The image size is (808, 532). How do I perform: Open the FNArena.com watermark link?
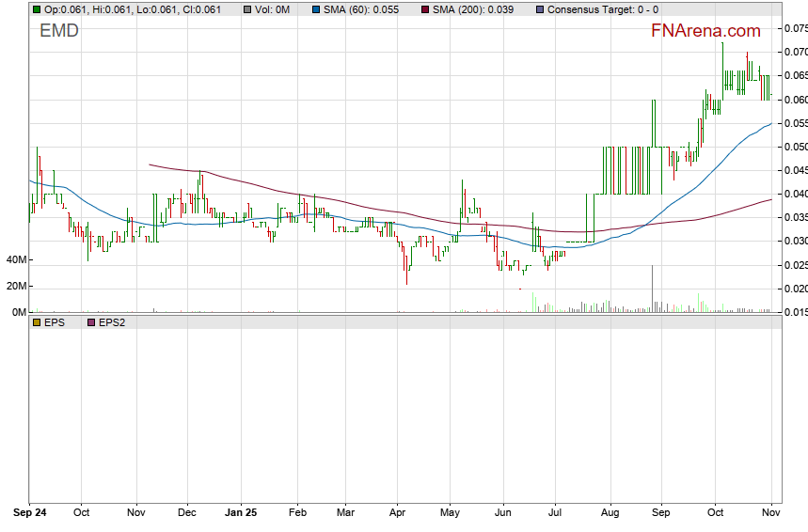[705, 31]
